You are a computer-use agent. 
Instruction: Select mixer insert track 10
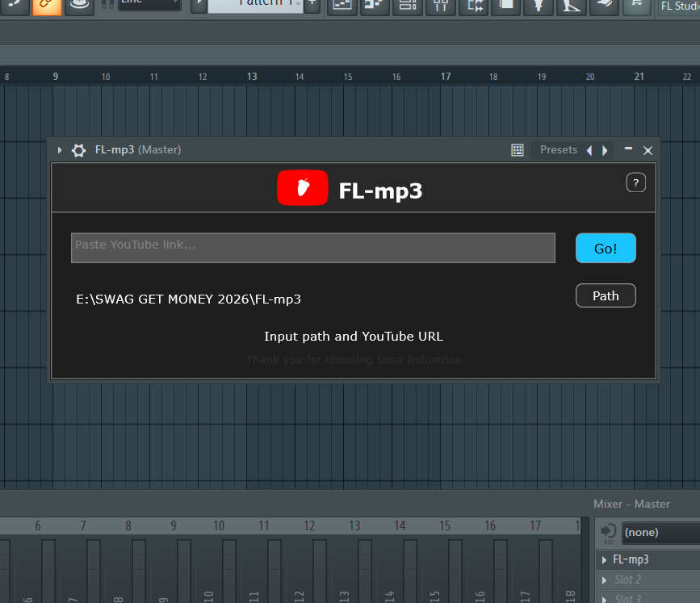pos(219,526)
